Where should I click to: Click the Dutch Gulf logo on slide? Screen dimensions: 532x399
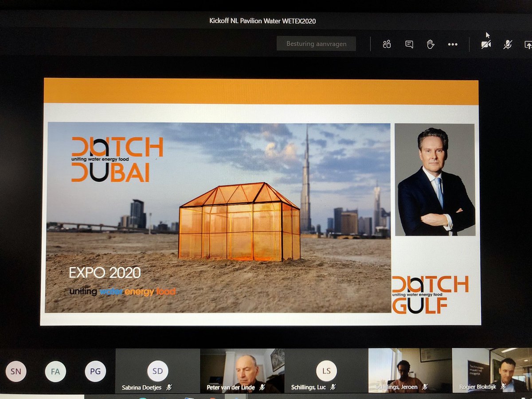[x=430, y=295]
